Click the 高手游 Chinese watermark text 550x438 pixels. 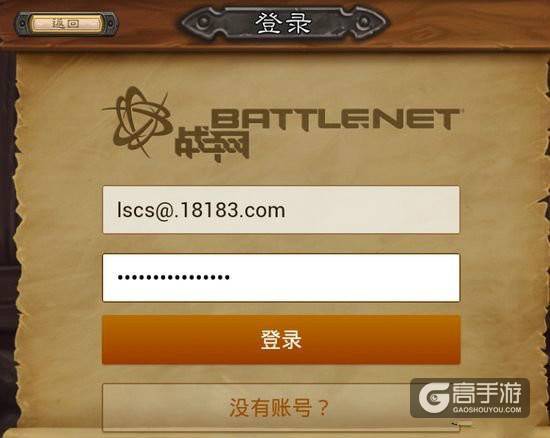pyautogui.click(x=487, y=393)
